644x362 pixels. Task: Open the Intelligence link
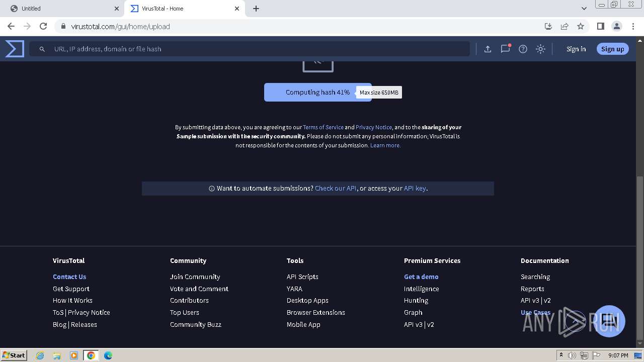pyautogui.click(x=422, y=289)
